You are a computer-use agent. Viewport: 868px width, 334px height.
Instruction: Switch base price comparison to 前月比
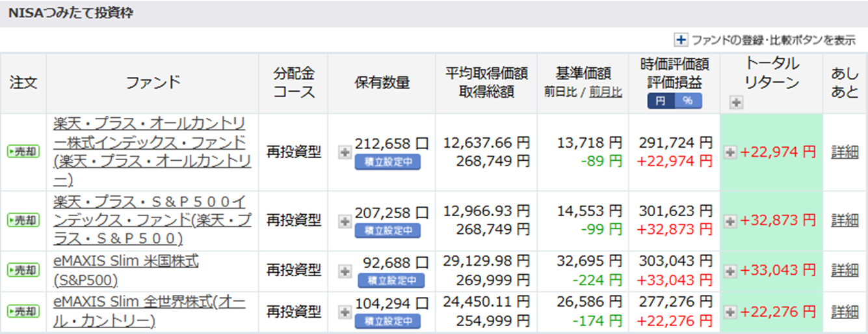click(605, 92)
